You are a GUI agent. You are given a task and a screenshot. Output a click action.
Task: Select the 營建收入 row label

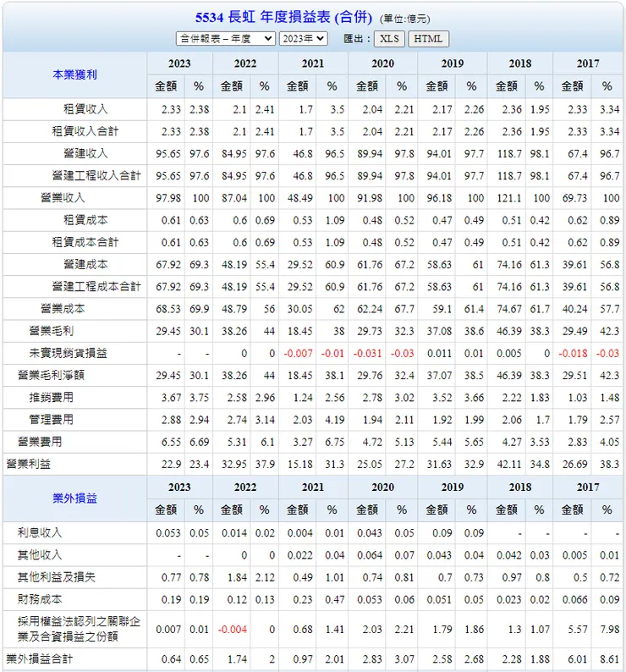[x=85, y=153]
